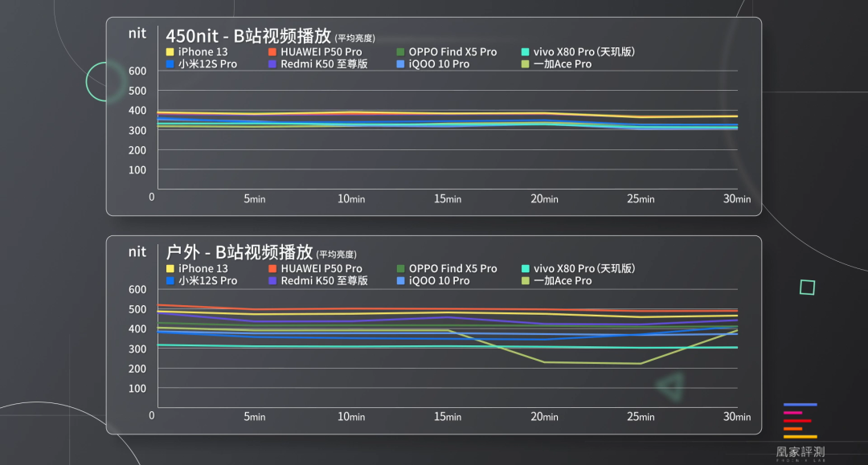Click 一加Ace Pro swatch in 户外 legend
The image size is (868, 465).
click(x=525, y=281)
